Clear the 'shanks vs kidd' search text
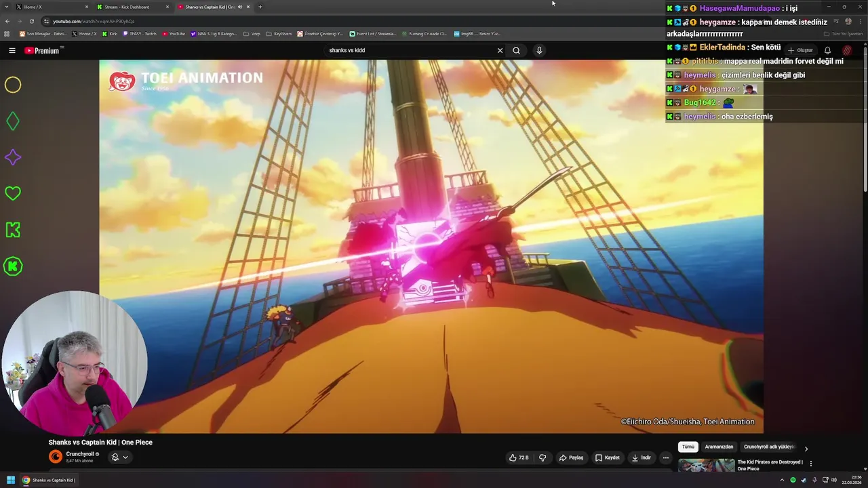Viewport: 868px width, 488px height. (x=500, y=50)
